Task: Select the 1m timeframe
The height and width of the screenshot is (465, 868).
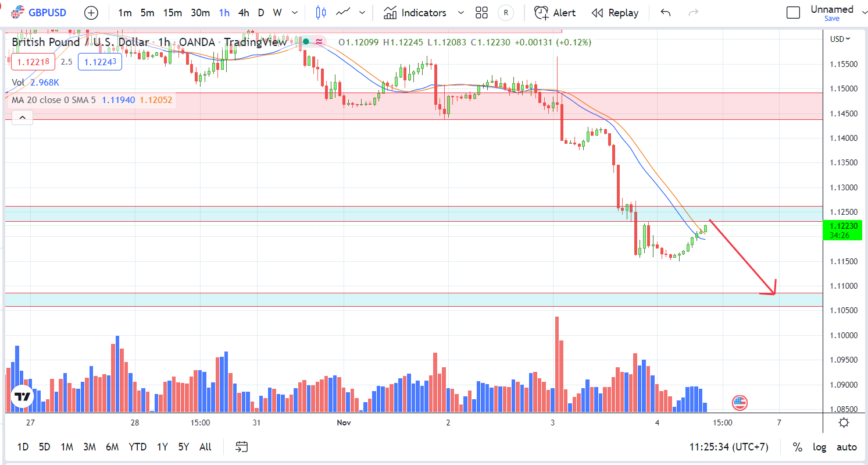Action: pyautogui.click(x=124, y=12)
